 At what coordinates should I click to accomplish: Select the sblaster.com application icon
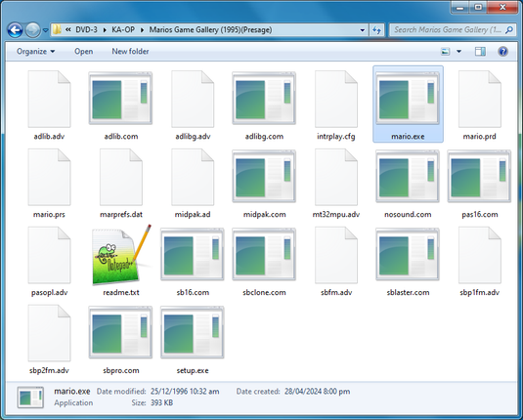tap(408, 254)
